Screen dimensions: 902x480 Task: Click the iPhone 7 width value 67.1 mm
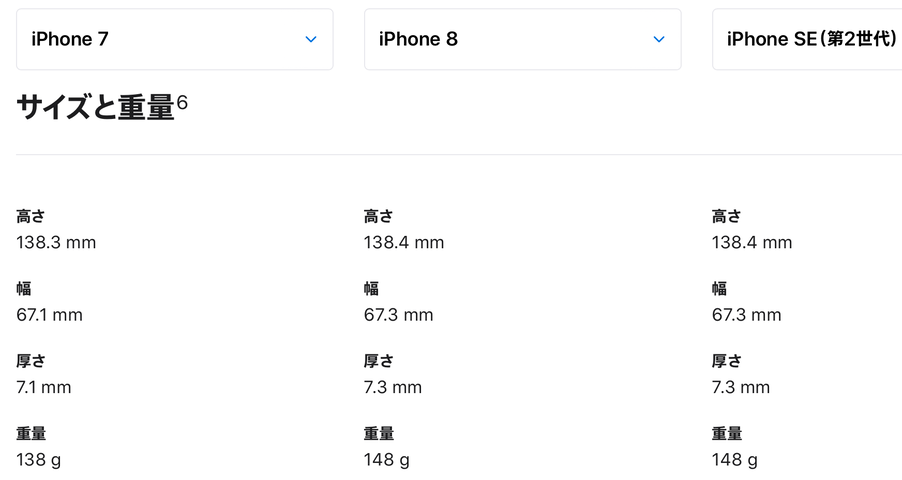(x=49, y=315)
